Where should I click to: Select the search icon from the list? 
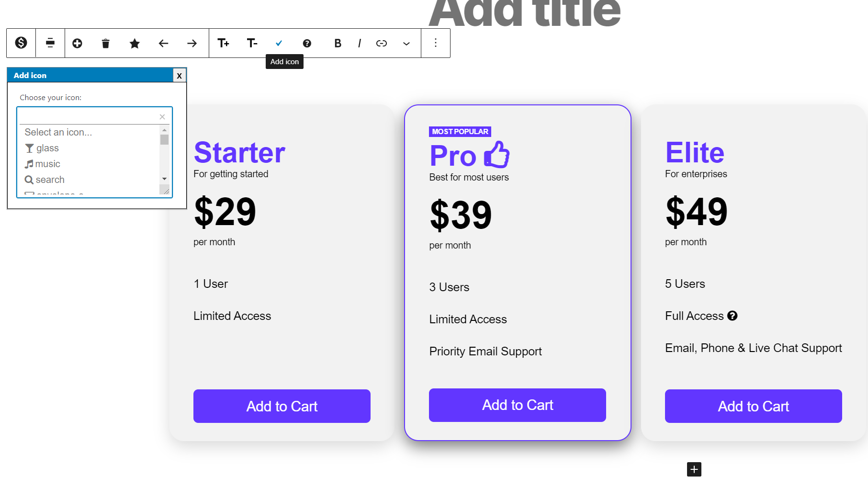tap(49, 180)
